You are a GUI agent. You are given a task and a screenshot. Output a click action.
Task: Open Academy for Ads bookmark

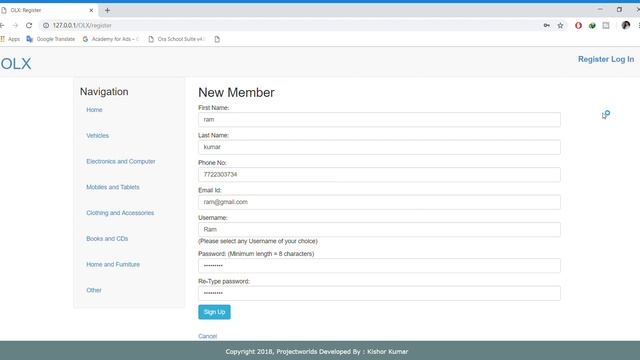click(x=111, y=39)
